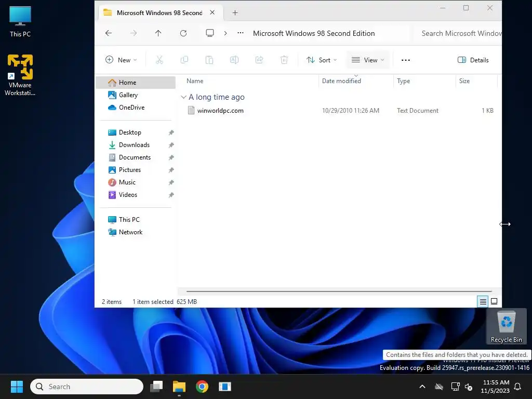Click the Delete trash icon
The height and width of the screenshot is (399, 532).
click(x=284, y=60)
